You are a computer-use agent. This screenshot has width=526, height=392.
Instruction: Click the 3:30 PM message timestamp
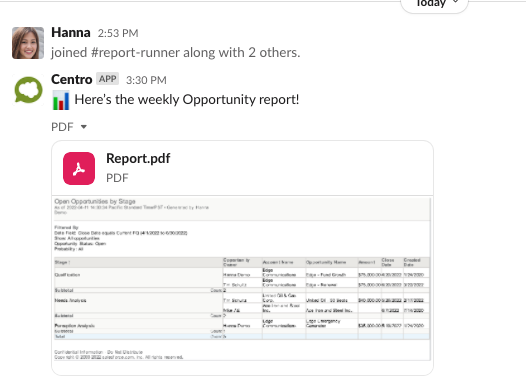pyautogui.click(x=146, y=80)
